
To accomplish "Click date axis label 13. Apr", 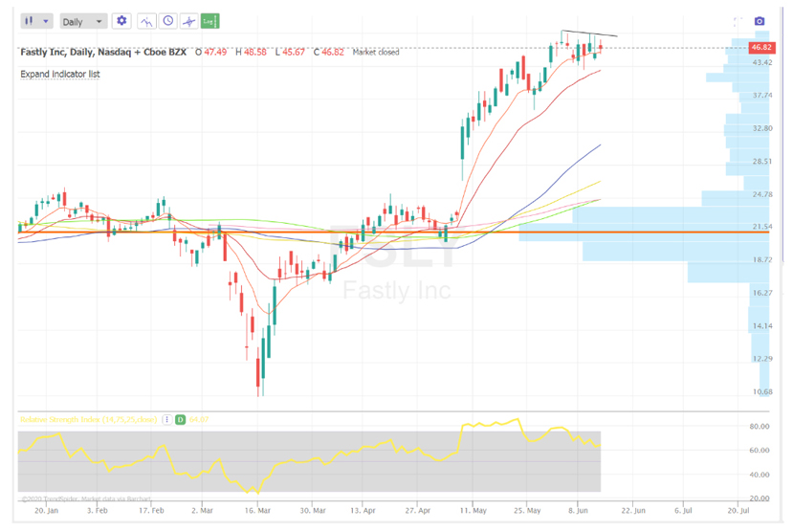I will (363, 511).
